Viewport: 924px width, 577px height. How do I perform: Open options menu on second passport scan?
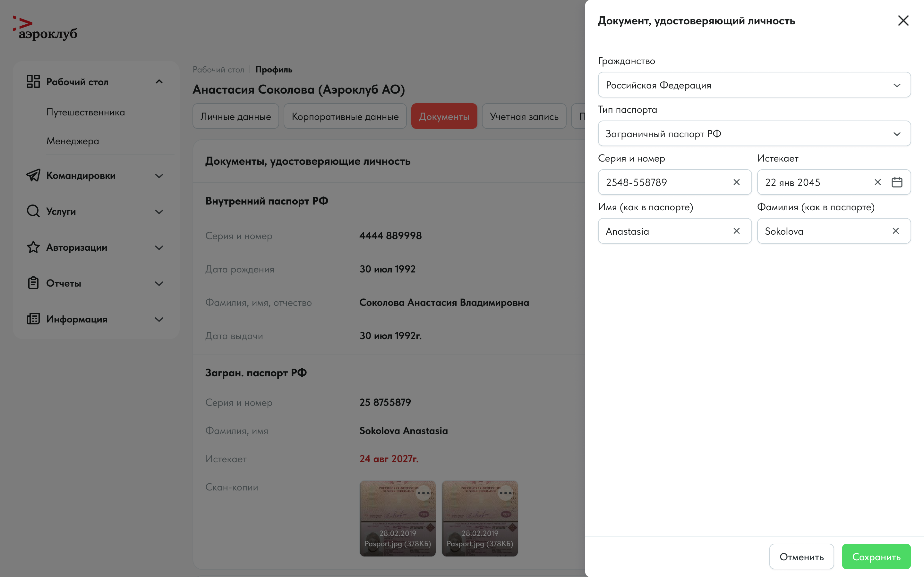coord(506,493)
